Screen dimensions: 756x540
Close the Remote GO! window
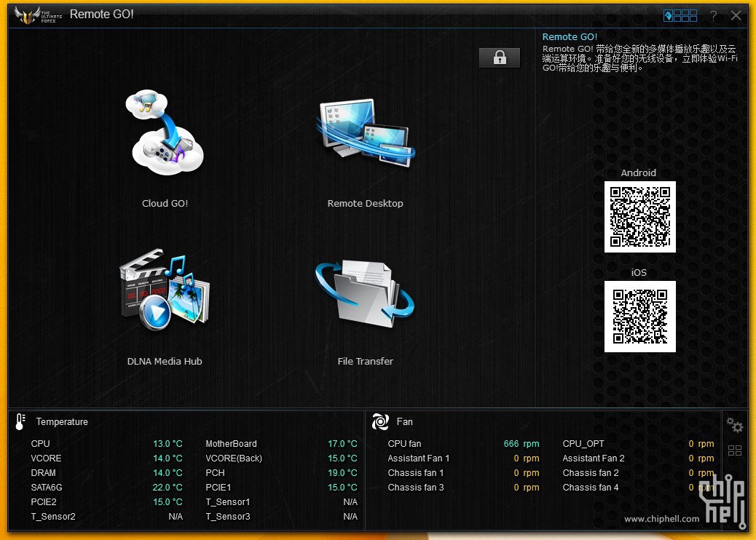(736, 15)
